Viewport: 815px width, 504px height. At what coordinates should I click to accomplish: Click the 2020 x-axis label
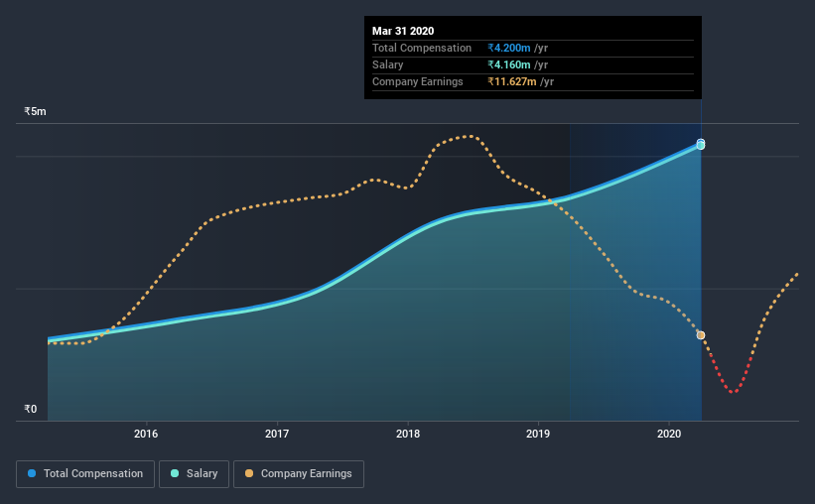tap(669, 434)
